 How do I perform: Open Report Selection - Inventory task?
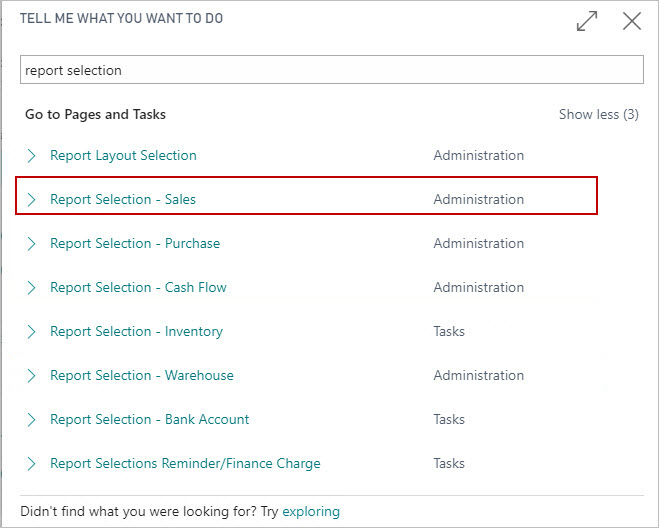(136, 331)
